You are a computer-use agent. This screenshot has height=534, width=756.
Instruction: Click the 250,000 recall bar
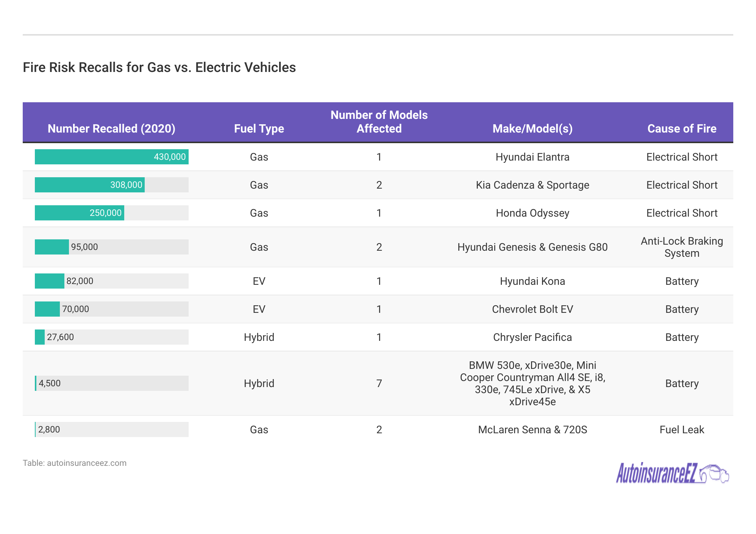coord(79,213)
